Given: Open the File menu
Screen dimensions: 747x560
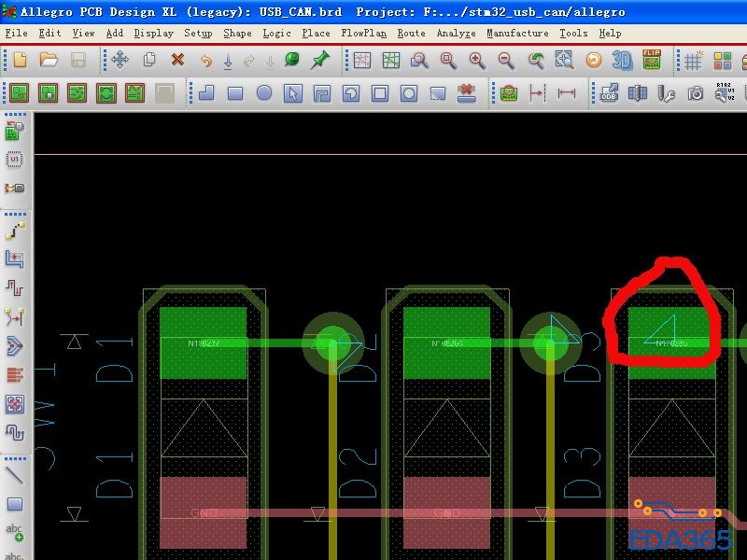Looking at the screenshot, I should tap(16, 33).
